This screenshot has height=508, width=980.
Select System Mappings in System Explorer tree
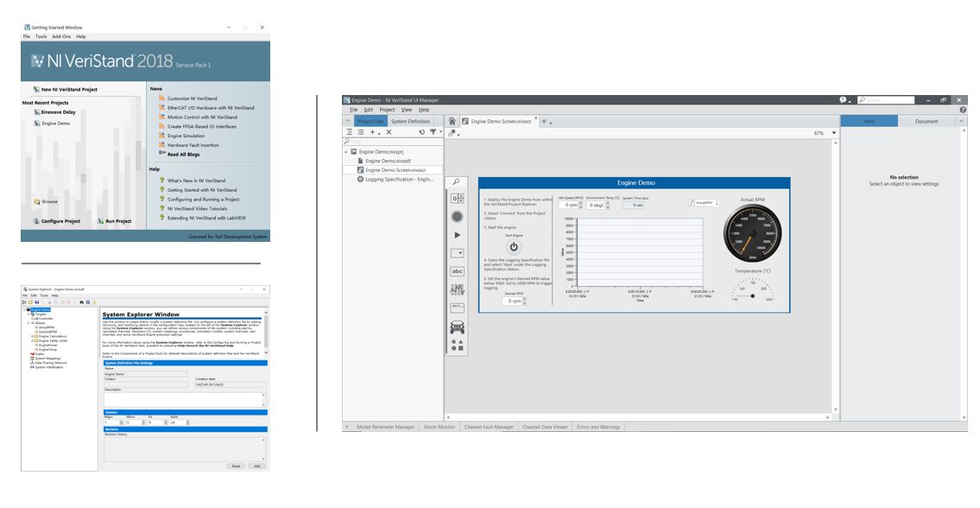[46, 359]
